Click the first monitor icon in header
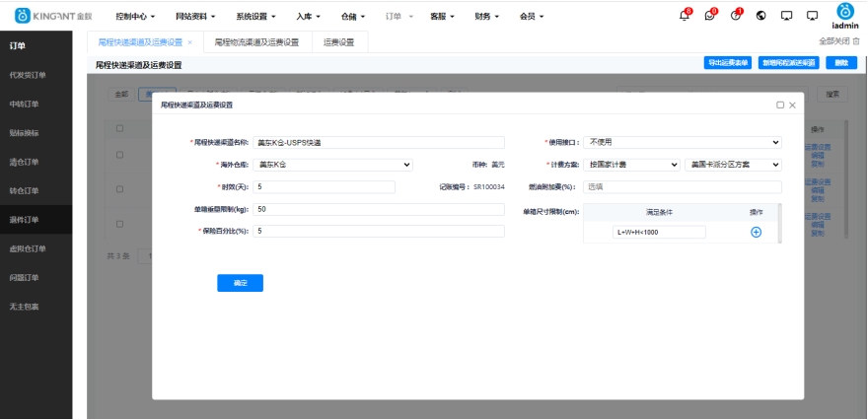Screen dimensions: 868x420 [787, 16]
